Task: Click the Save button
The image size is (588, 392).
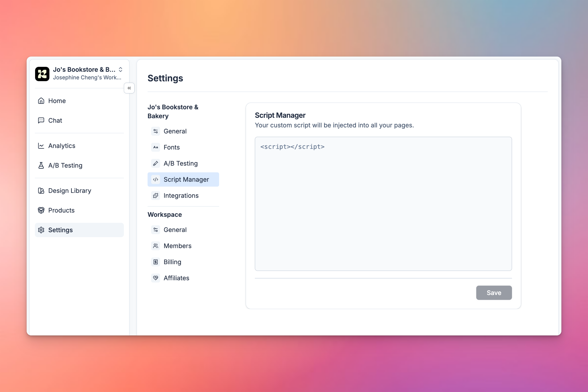Action: coord(494,293)
